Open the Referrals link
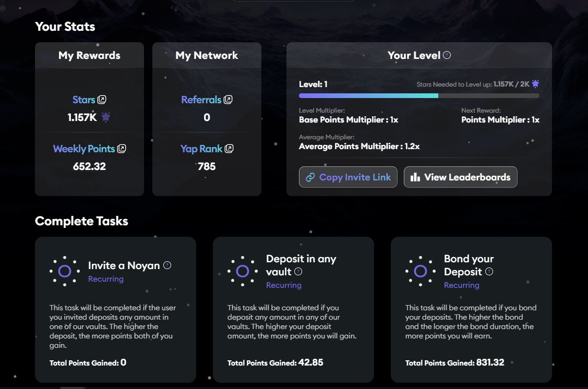The image size is (588, 389). click(201, 100)
